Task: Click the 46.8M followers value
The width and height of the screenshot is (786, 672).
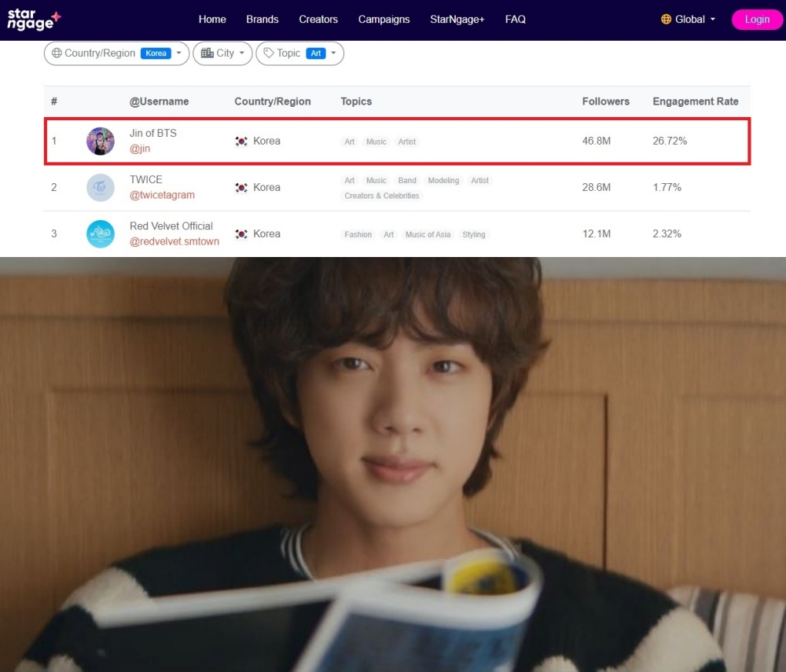Action: [596, 141]
